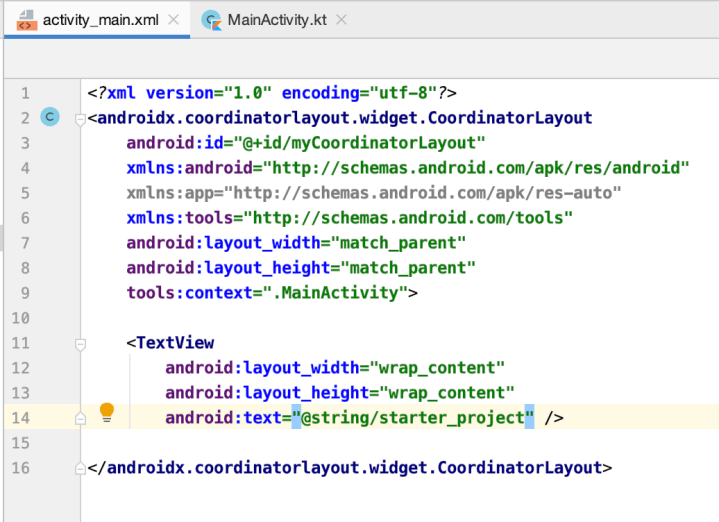Click the XML file icon on activity_main.xml tab

(27, 20)
